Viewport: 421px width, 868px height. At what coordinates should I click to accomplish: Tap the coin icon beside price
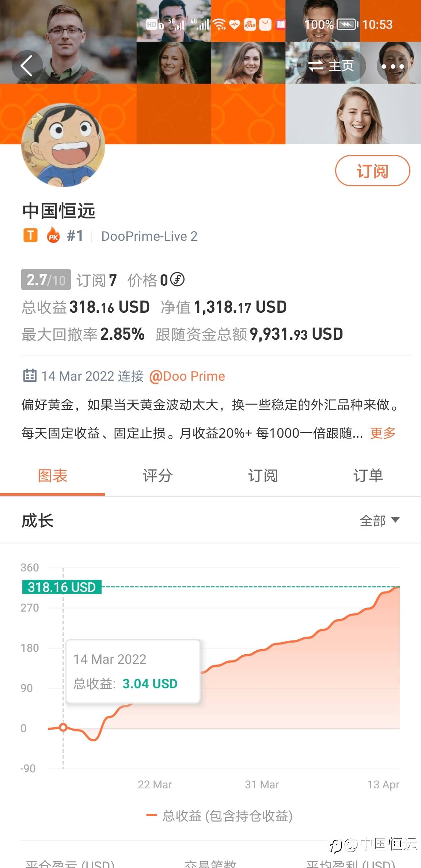tap(178, 280)
